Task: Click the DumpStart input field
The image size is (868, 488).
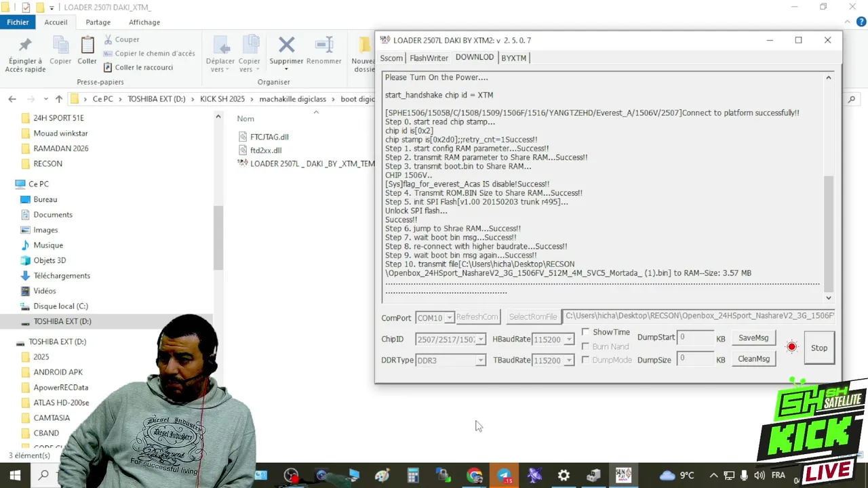Action: click(x=695, y=337)
